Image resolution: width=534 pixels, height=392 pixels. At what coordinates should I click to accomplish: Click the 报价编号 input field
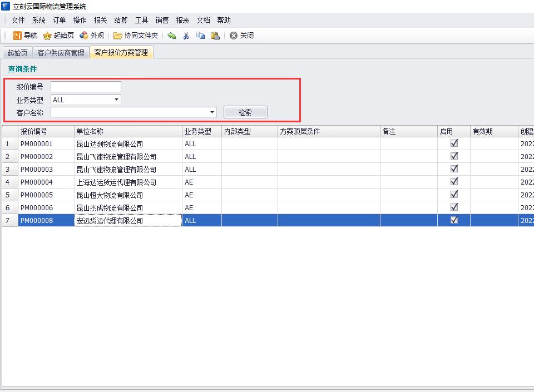click(86, 87)
